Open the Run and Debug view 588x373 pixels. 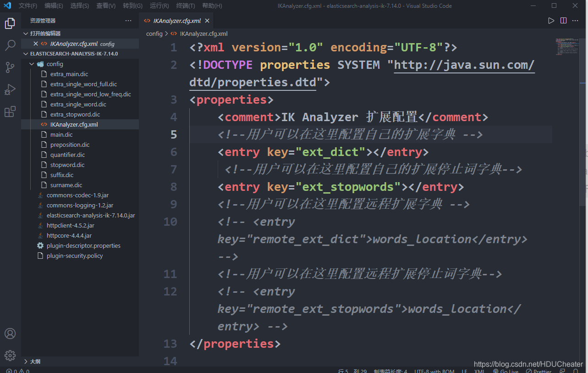point(10,89)
